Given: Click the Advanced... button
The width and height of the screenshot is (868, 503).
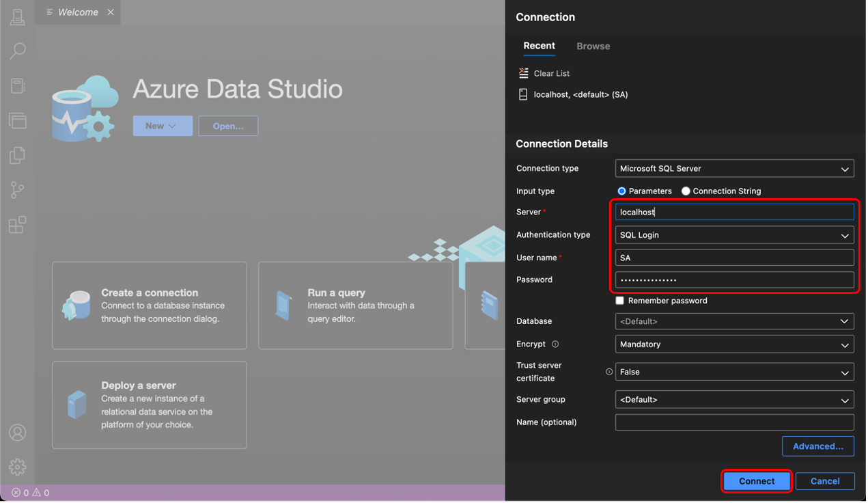Looking at the screenshot, I should pyautogui.click(x=817, y=446).
